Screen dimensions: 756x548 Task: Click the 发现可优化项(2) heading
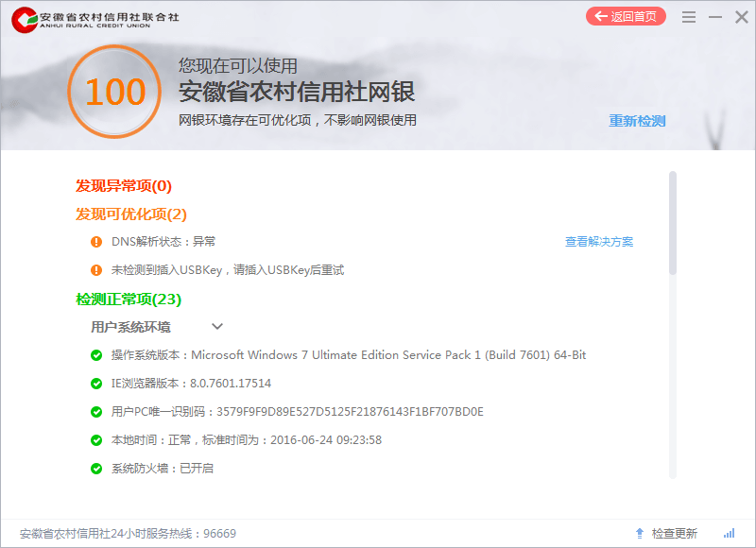click(x=131, y=214)
